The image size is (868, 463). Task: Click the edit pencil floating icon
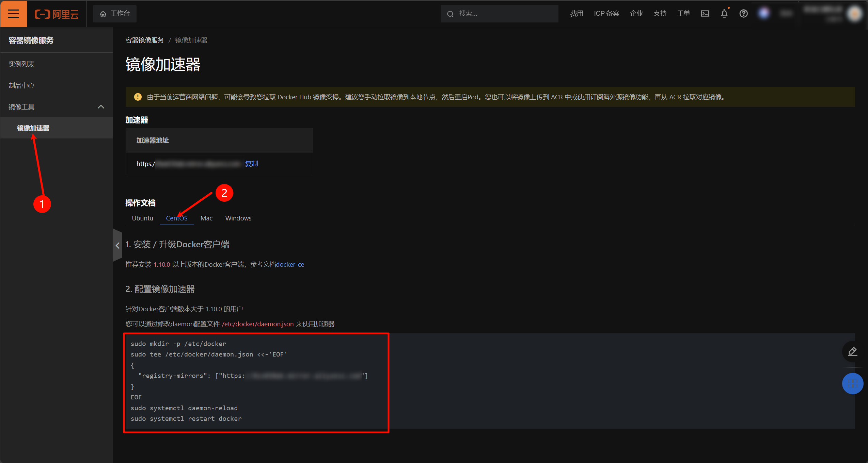[x=852, y=351]
